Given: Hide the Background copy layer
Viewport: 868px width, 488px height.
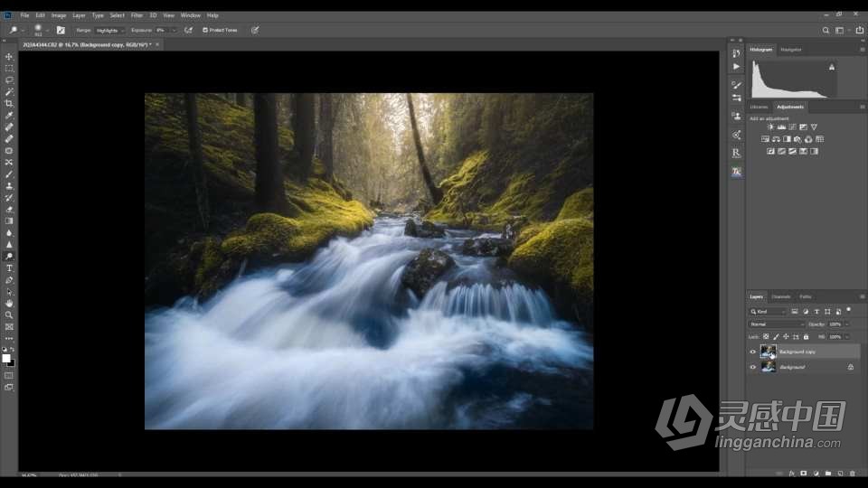Looking at the screenshot, I should (752, 352).
